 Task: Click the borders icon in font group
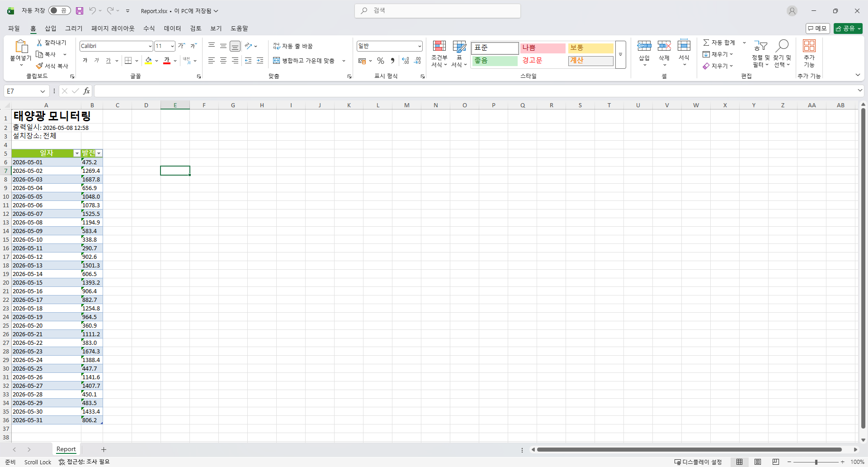pyautogui.click(x=128, y=61)
